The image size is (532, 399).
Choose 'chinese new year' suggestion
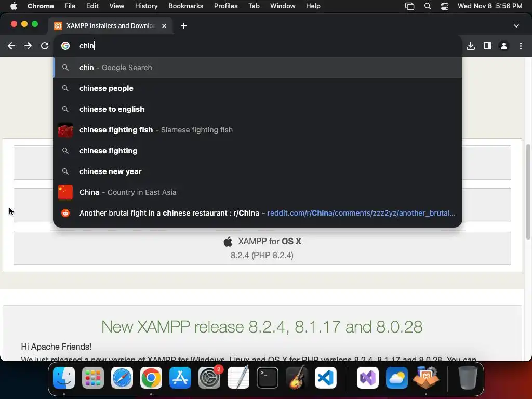pyautogui.click(x=258, y=171)
